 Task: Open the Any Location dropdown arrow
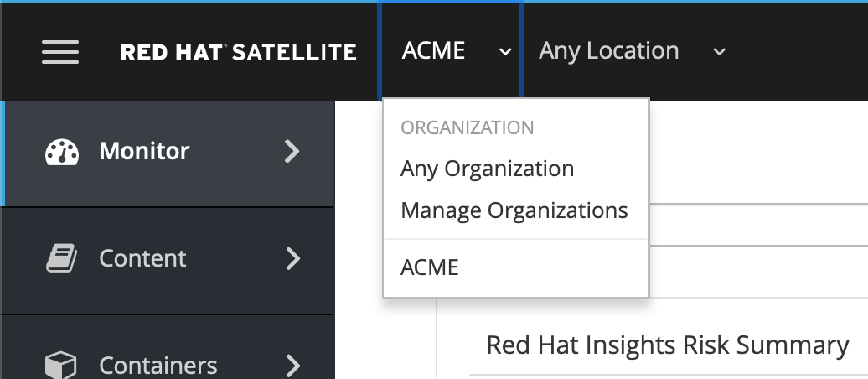(719, 52)
